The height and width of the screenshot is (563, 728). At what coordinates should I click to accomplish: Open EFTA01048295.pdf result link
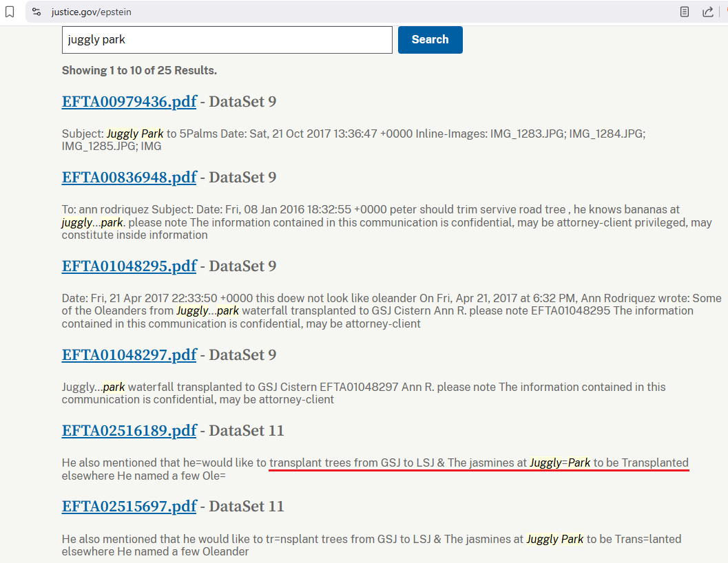click(129, 266)
